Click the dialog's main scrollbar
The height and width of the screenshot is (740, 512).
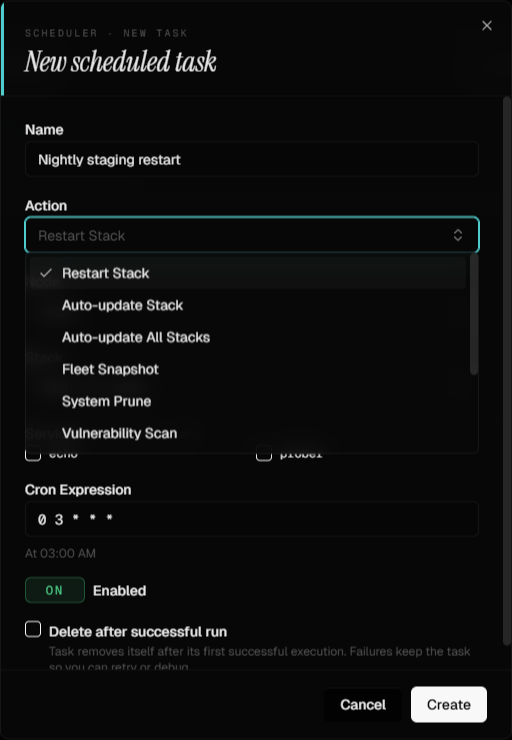[x=507, y=370]
